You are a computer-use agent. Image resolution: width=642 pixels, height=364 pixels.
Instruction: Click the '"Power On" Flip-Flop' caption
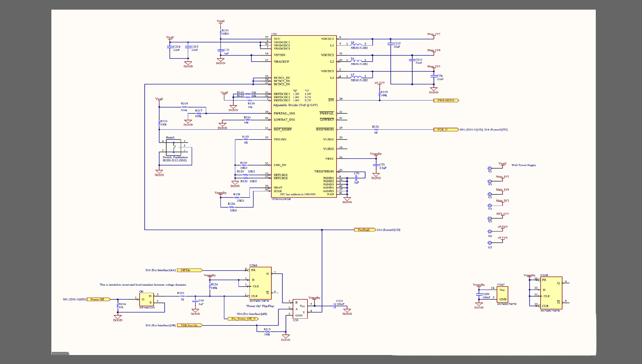point(260,306)
